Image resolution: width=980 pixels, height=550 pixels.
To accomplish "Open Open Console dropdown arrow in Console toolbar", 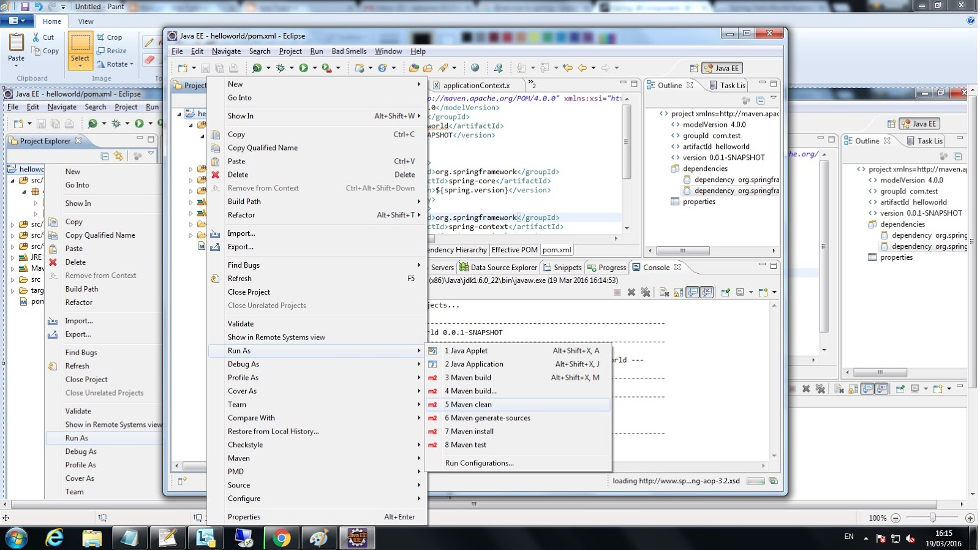I will click(x=774, y=292).
